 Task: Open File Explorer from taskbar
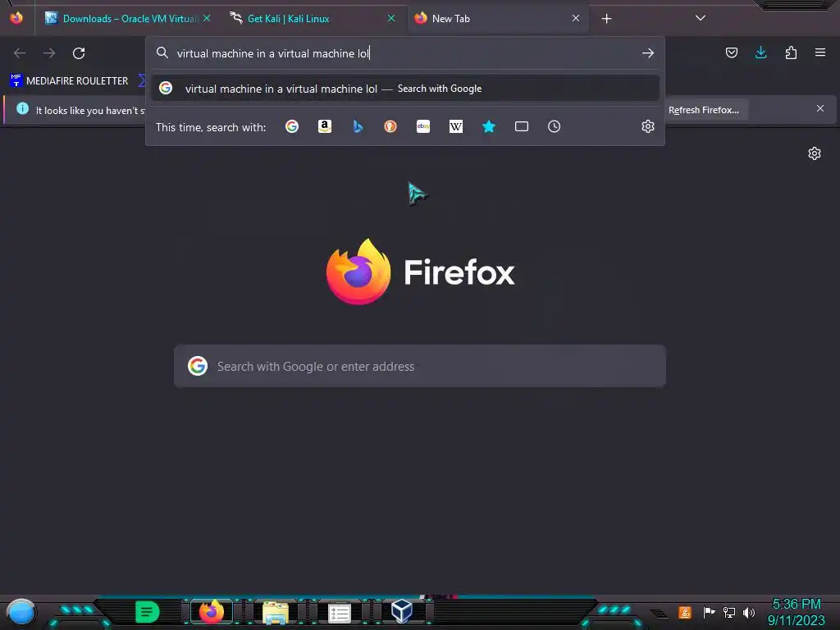(276, 612)
